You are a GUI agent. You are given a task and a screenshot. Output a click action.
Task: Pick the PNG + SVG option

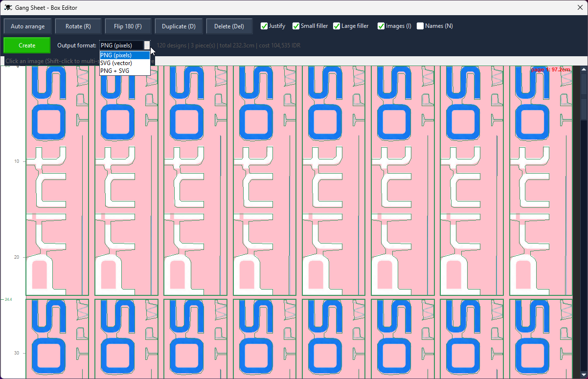click(x=125, y=71)
